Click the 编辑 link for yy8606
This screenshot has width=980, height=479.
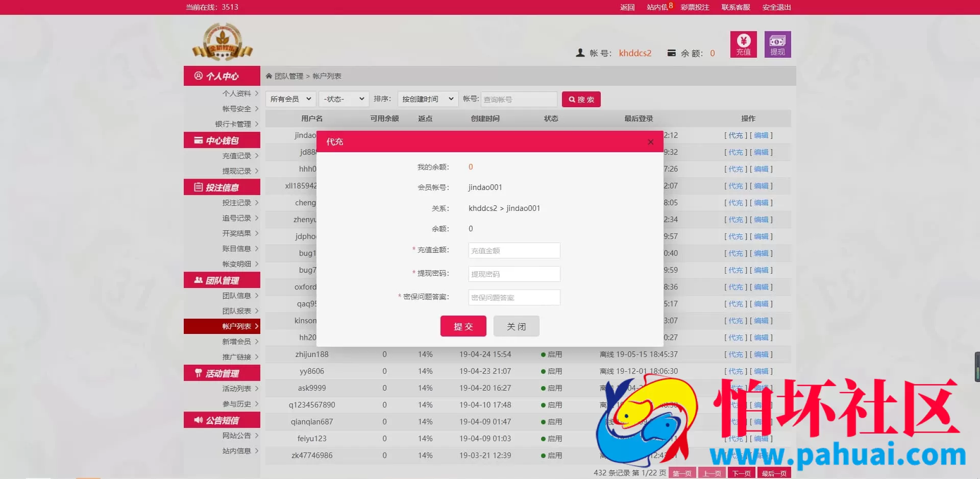pyautogui.click(x=761, y=371)
